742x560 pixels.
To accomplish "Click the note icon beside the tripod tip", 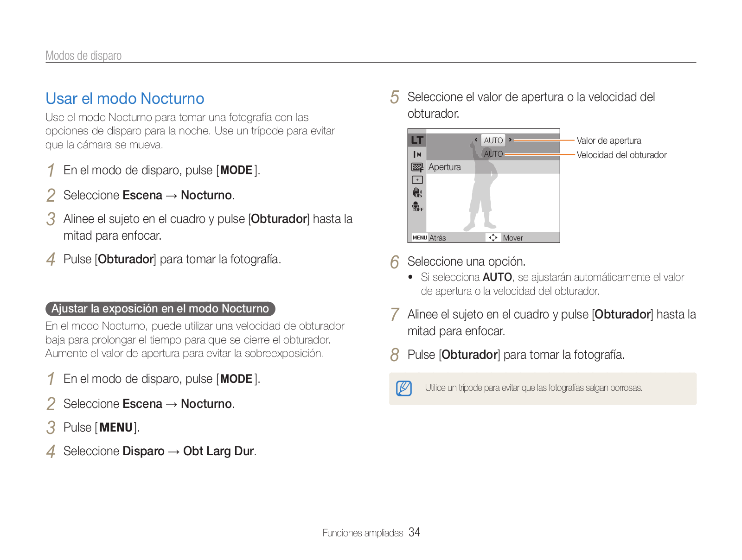I will coord(403,388).
